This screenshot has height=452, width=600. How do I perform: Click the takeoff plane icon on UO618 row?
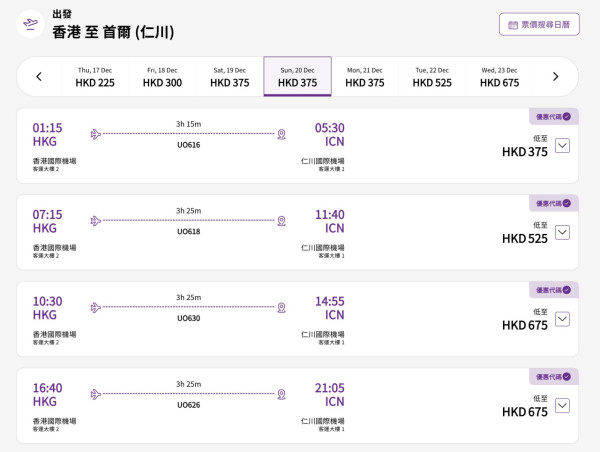click(x=96, y=221)
